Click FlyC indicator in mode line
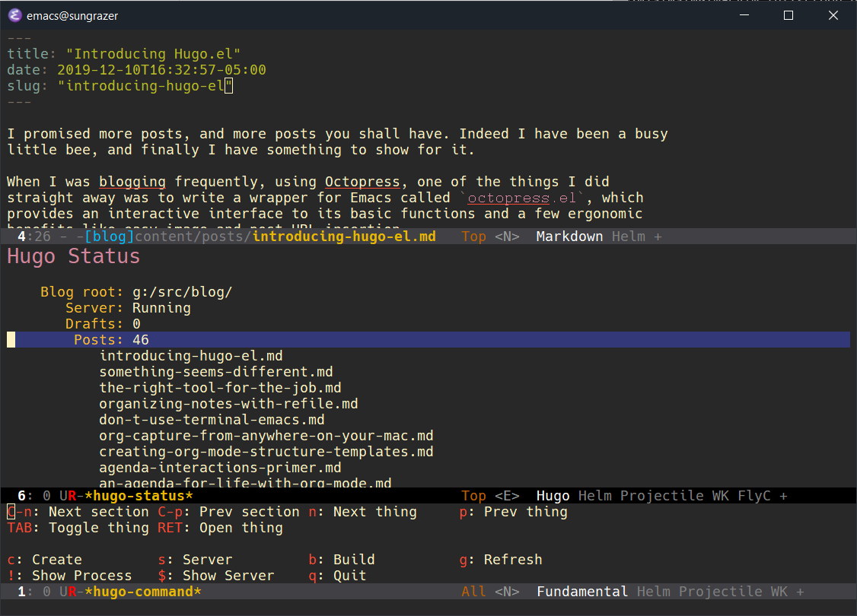This screenshot has width=857, height=616. pyautogui.click(x=753, y=496)
